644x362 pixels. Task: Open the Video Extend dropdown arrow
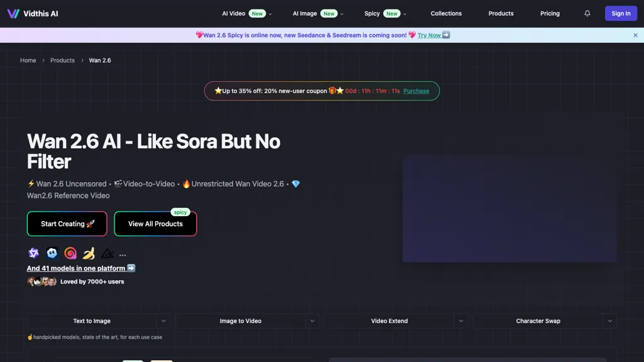point(461,321)
